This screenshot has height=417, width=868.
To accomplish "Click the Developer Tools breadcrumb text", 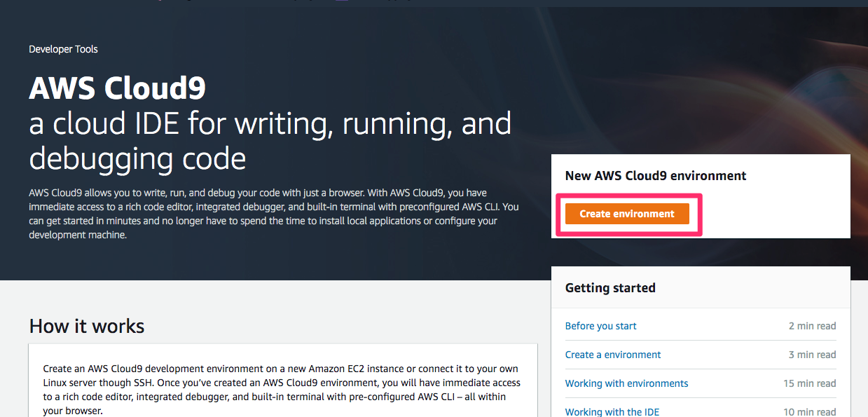I will click(63, 49).
